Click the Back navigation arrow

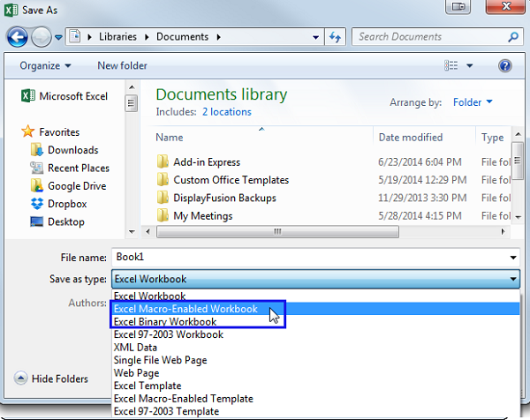pos(19,37)
